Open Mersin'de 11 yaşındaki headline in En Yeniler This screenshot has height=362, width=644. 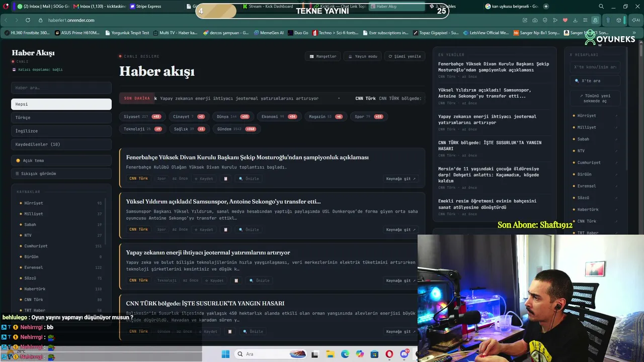489,175
